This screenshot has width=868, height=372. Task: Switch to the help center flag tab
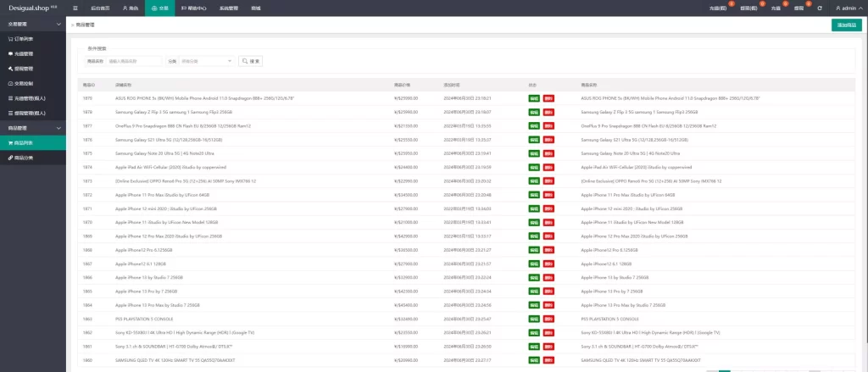coord(194,8)
